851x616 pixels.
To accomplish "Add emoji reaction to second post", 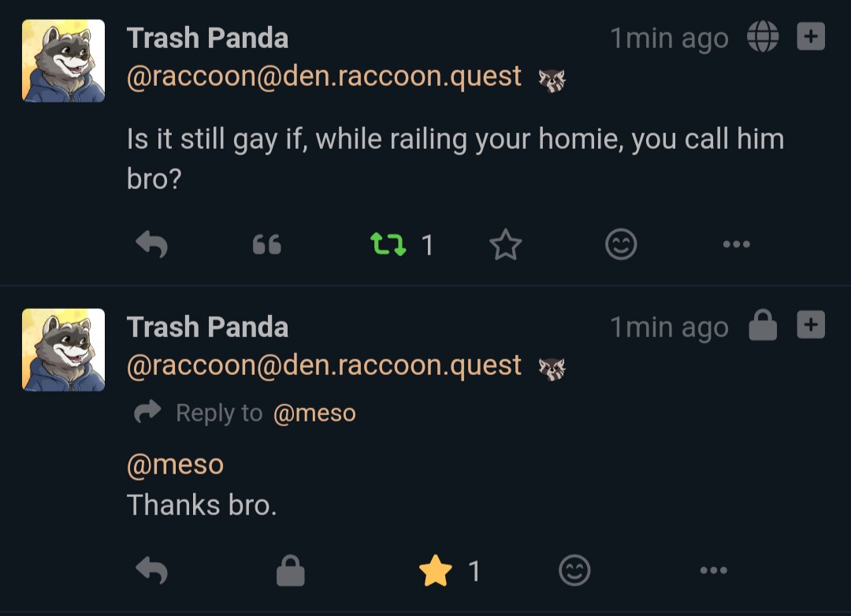I will 574,570.
